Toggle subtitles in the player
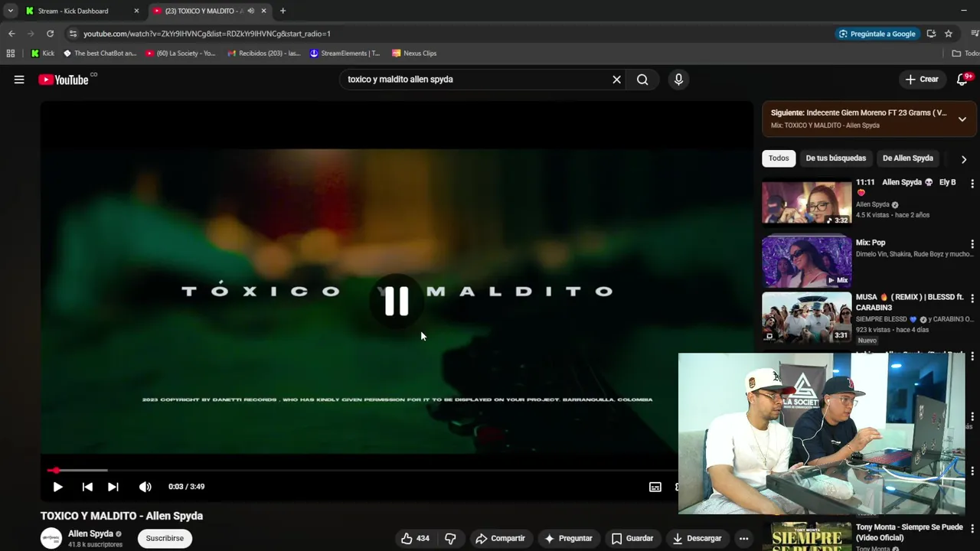980x551 pixels. click(x=655, y=487)
